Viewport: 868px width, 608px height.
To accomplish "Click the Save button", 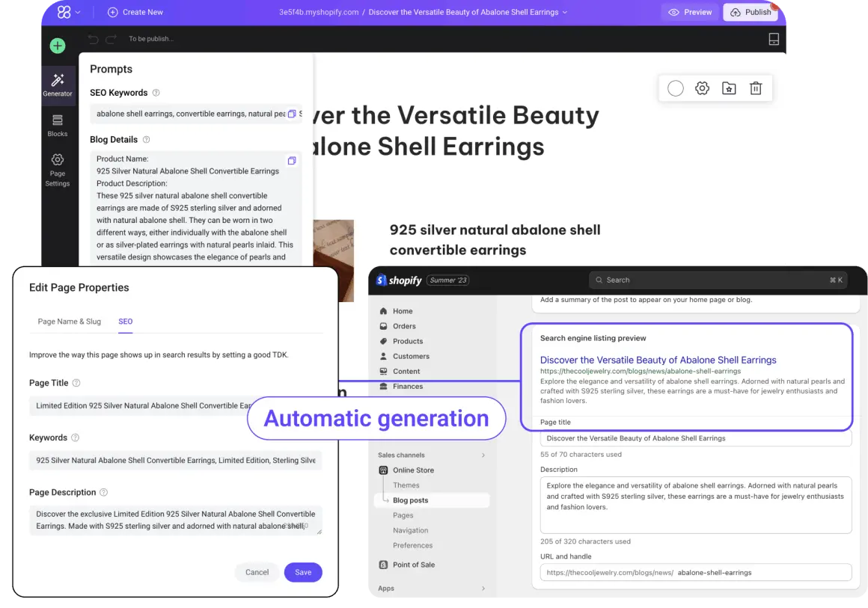I will [x=303, y=572].
